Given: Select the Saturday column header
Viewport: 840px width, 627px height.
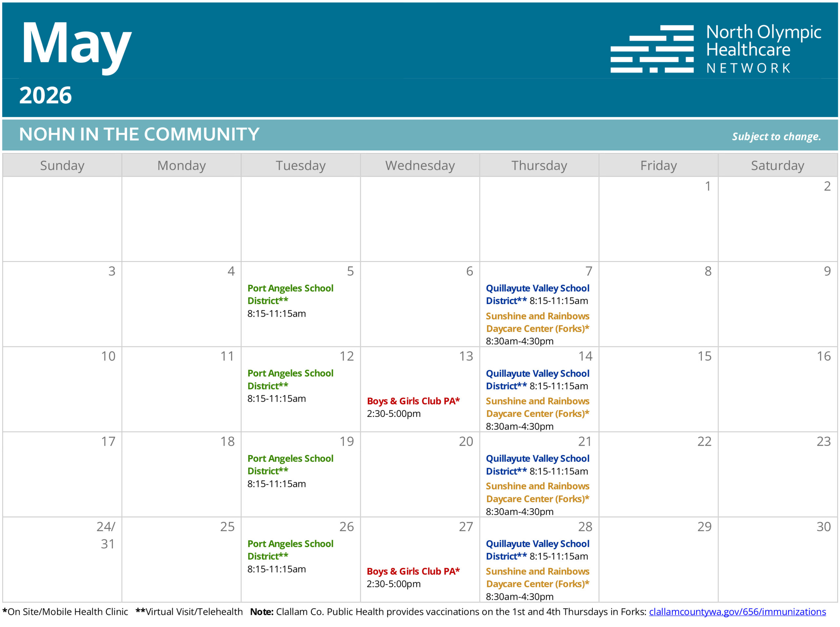Looking at the screenshot, I should coord(777,165).
